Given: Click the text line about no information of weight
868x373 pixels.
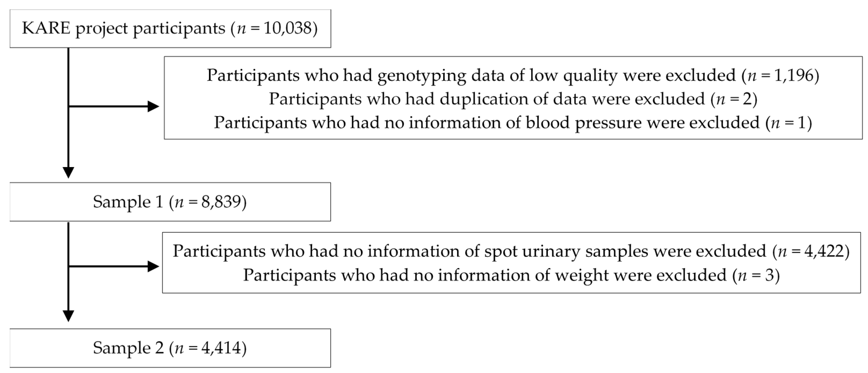Looking at the screenshot, I should [x=511, y=275].
